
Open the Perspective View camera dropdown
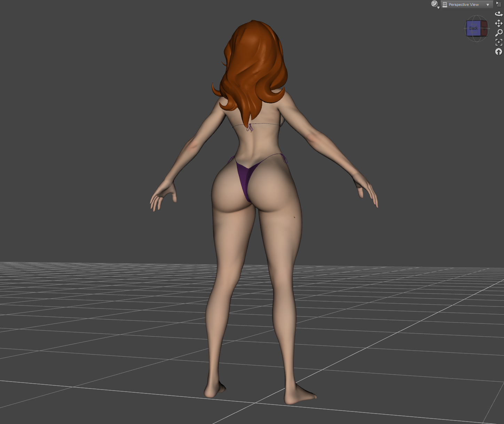click(466, 5)
